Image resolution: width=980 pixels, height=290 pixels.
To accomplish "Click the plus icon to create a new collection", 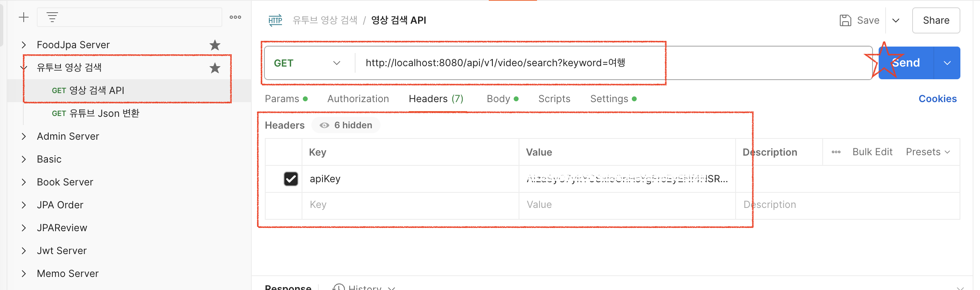I will (24, 17).
